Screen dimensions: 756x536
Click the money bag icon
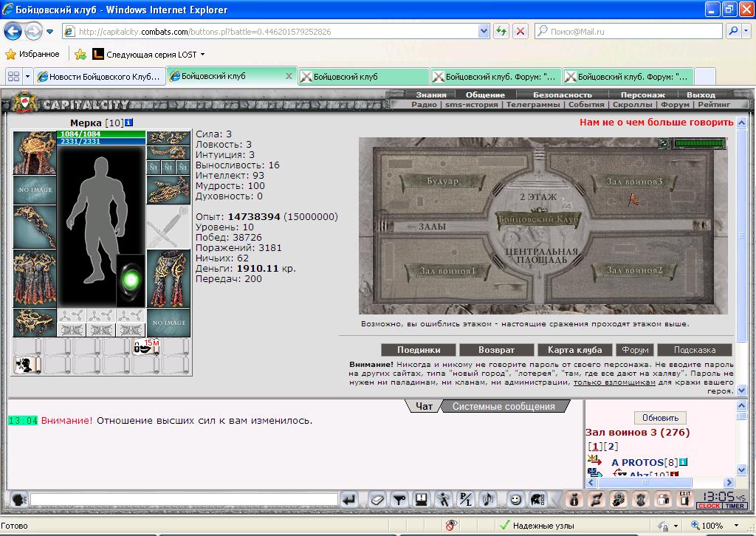[x=574, y=500]
